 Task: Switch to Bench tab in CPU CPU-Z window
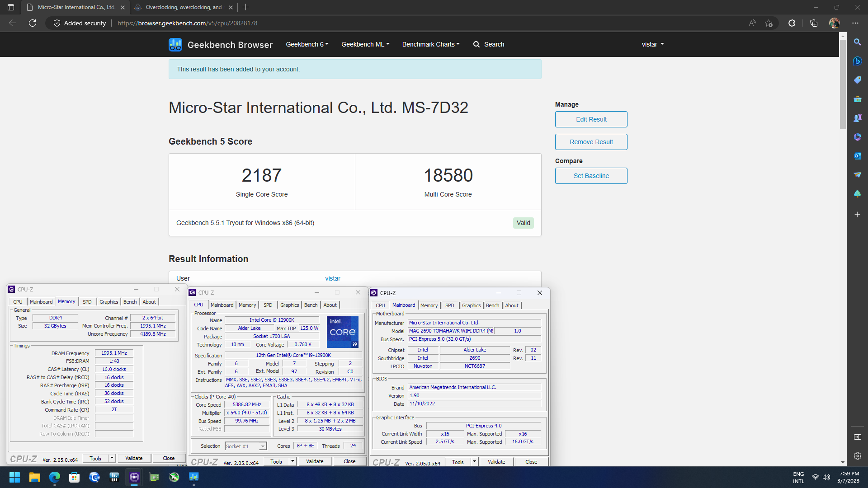[x=311, y=305]
